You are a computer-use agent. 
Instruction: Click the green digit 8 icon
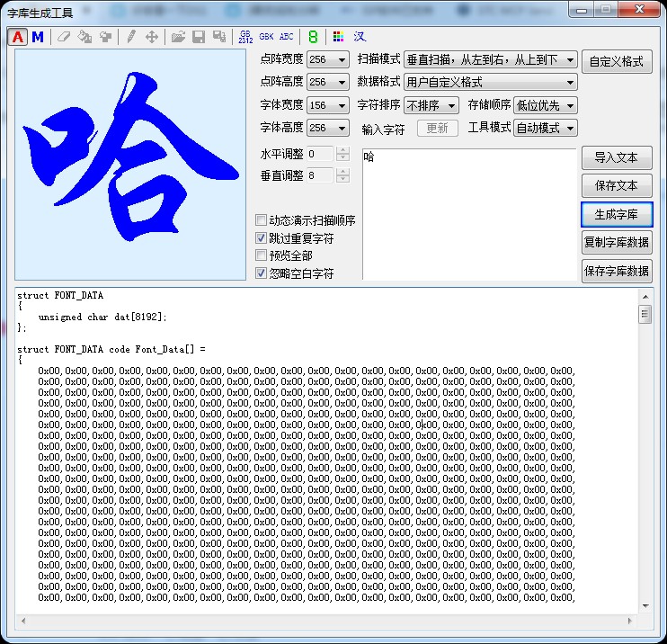tap(313, 37)
